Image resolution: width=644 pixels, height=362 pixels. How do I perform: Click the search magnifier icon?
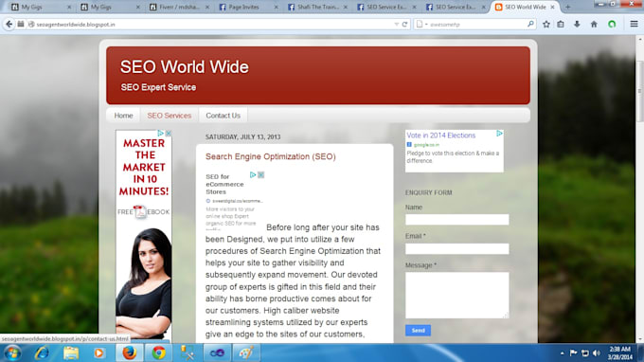[x=530, y=25]
